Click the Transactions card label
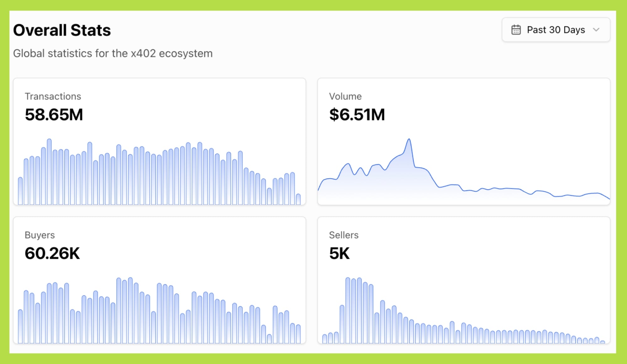The width and height of the screenshot is (627, 364). pos(53,96)
